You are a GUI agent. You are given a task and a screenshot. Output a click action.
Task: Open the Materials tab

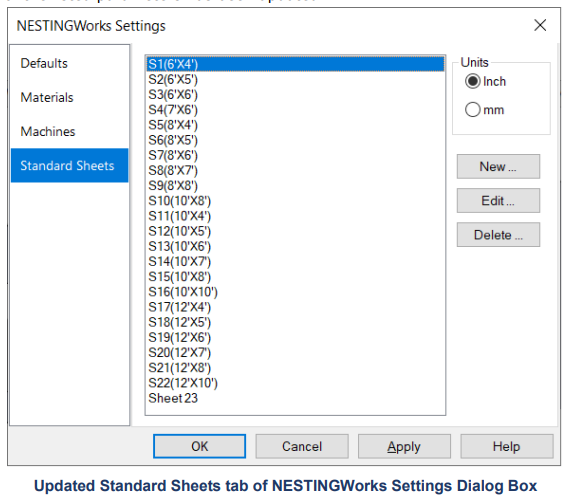69,97
